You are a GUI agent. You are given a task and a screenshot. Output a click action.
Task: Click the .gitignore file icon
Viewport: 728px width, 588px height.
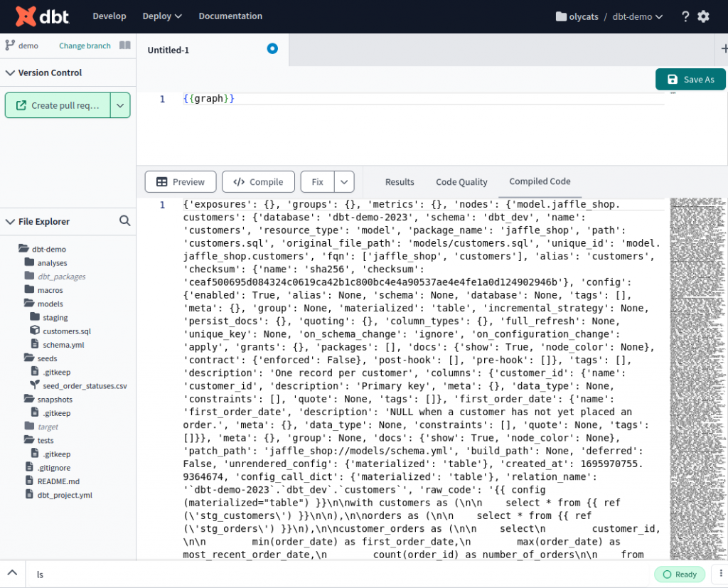[x=29, y=467]
